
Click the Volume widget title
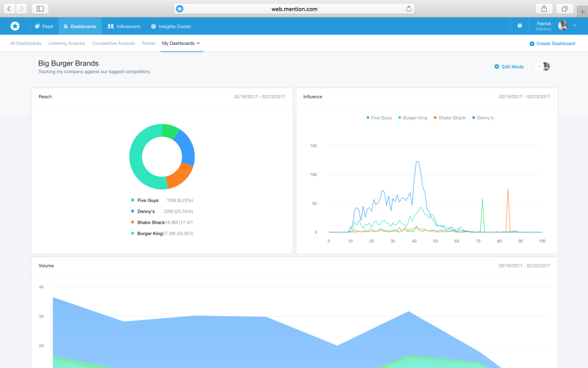point(46,266)
